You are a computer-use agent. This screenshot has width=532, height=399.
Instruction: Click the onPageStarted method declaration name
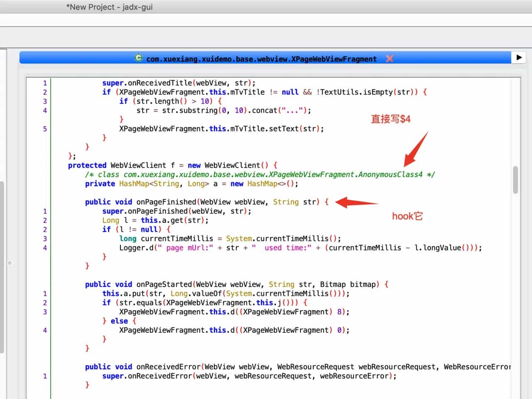point(164,284)
